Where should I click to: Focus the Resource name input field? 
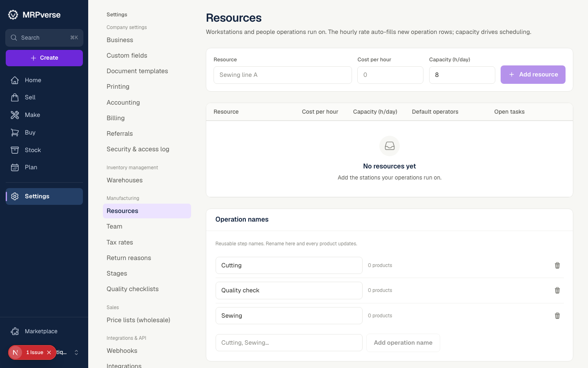tap(283, 75)
